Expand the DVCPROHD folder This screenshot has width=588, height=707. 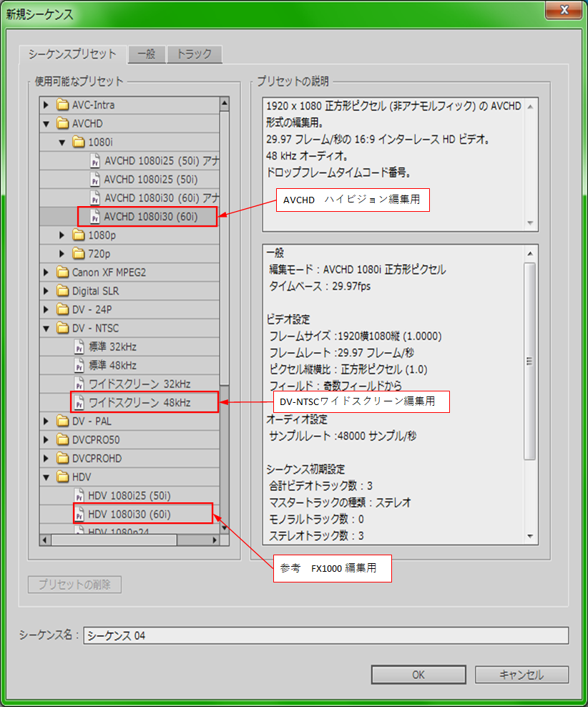tap(45, 457)
